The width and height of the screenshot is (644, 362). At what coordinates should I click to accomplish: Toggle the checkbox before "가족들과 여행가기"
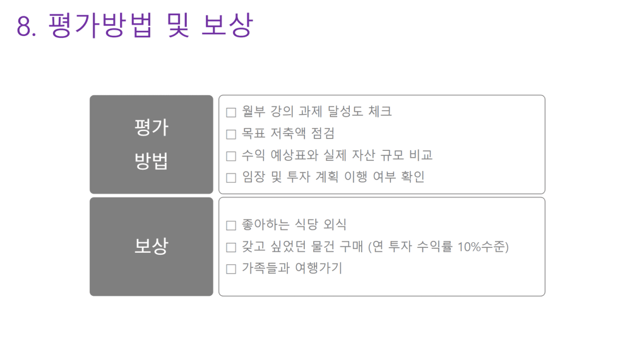pos(231,269)
